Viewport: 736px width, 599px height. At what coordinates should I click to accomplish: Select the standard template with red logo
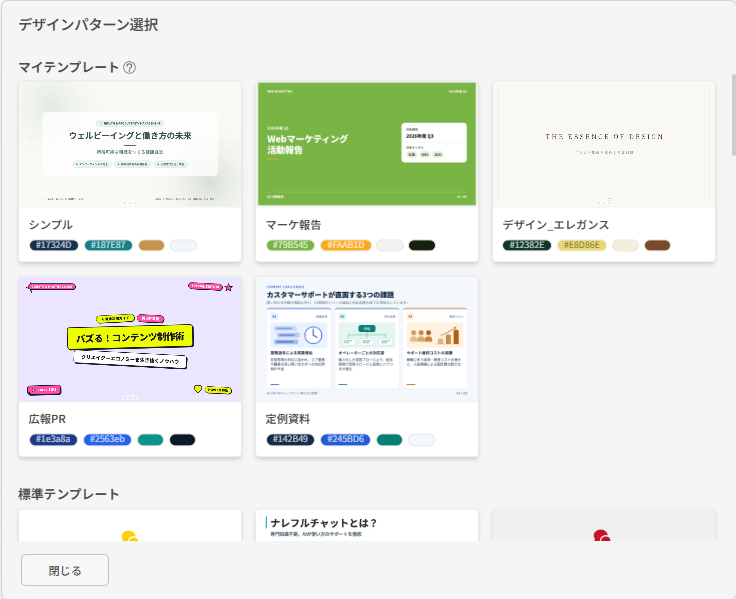(604, 525)
